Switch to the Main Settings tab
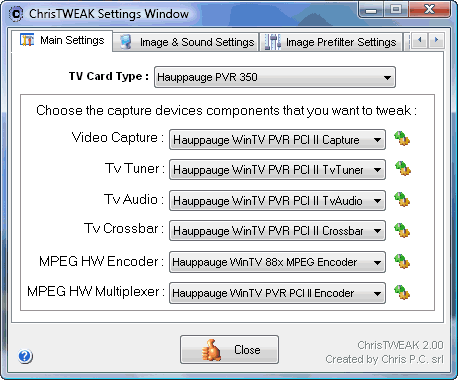Image resolution: width=458 pixels, height=380 pixels. point(62,41)
